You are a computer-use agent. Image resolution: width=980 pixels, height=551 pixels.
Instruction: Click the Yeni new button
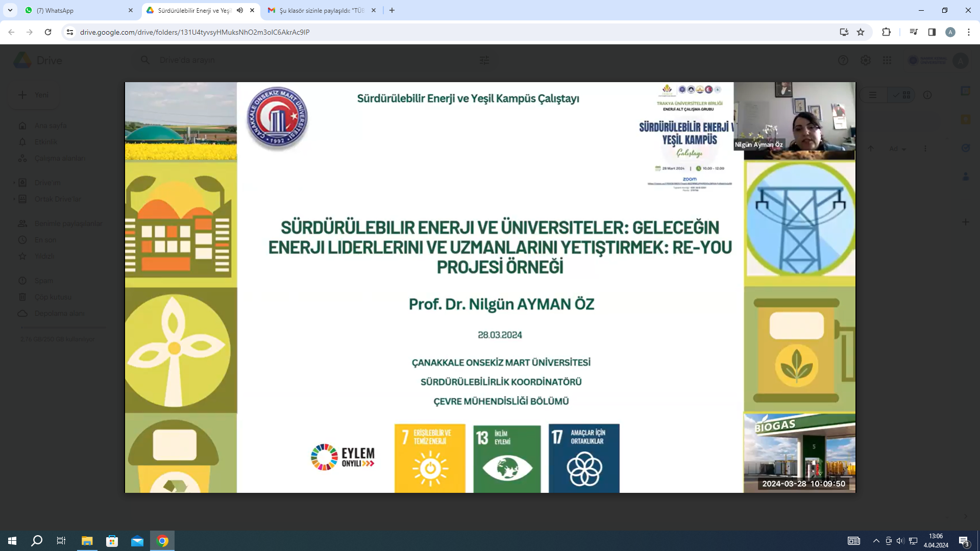pos(34,95)
